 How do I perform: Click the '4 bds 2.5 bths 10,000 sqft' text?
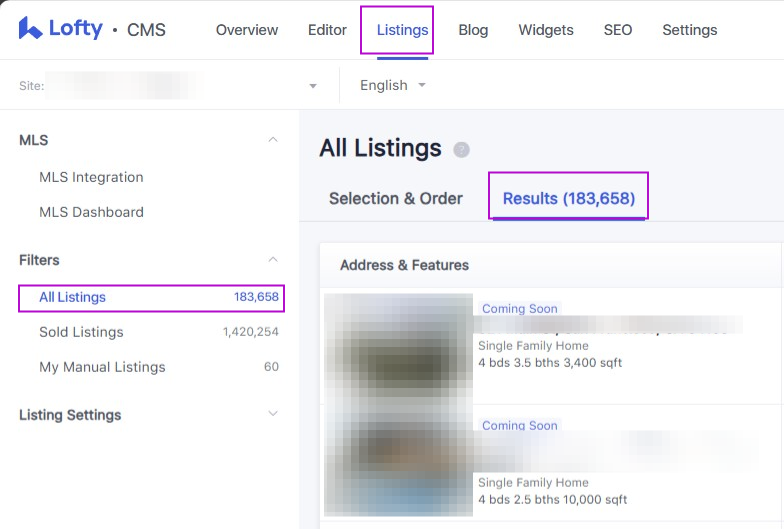tap(552, 500)
